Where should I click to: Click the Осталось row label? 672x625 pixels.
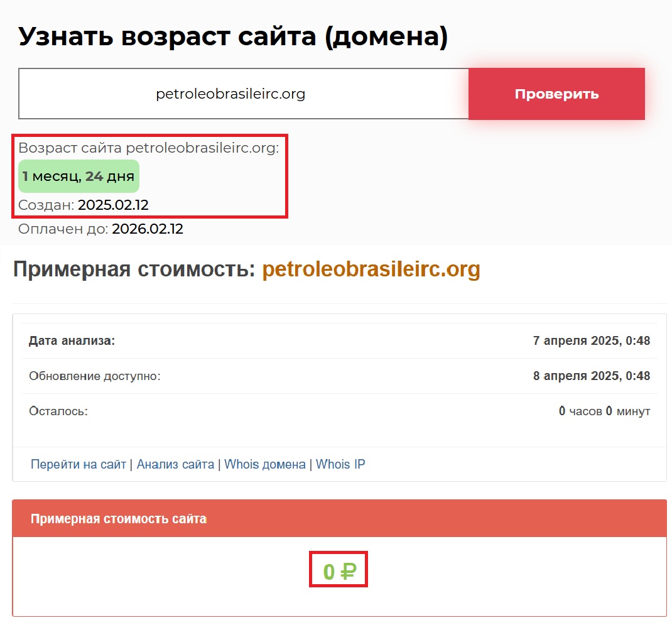(x=58, y=411)
